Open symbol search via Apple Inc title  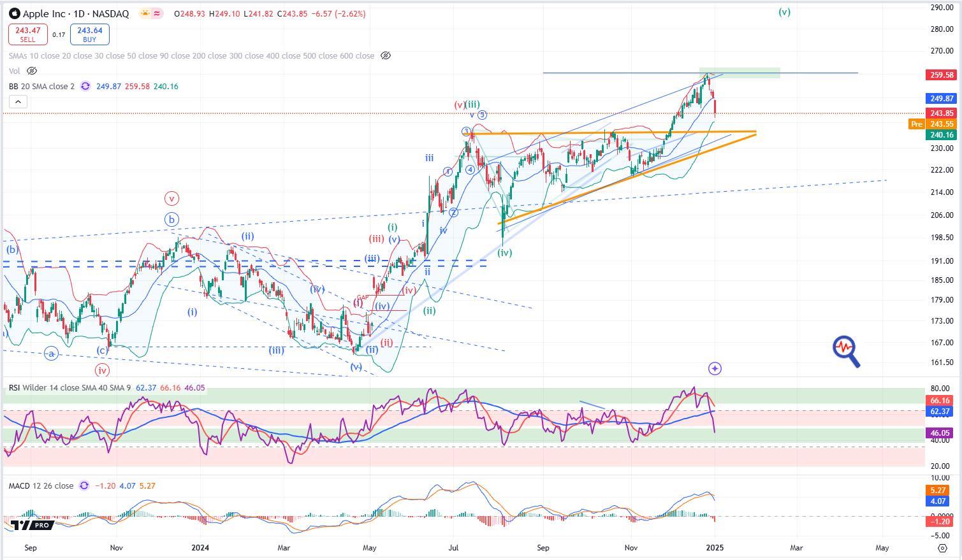point(76,13)
